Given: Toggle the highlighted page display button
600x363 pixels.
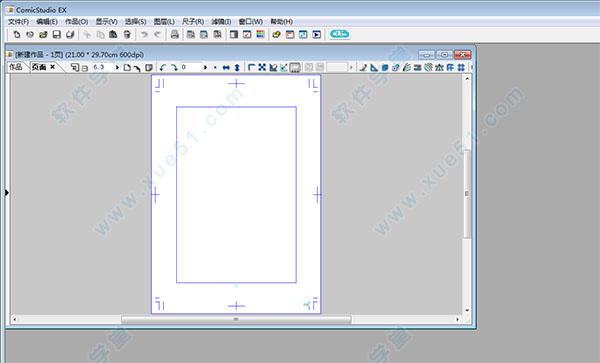Looking at the screenshot, I should [x=295, y=68].
